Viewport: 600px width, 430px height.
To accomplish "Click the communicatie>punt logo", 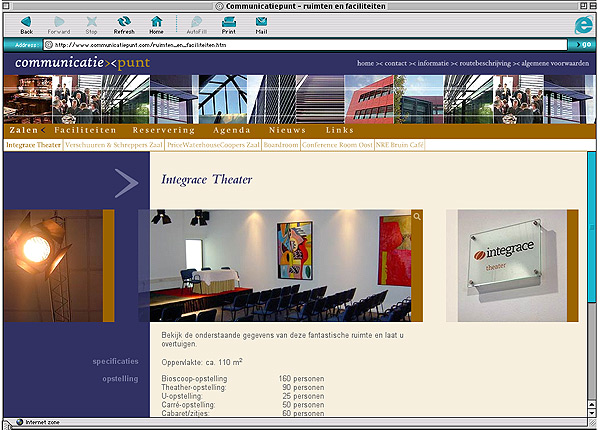I will (x=82, y=62).
